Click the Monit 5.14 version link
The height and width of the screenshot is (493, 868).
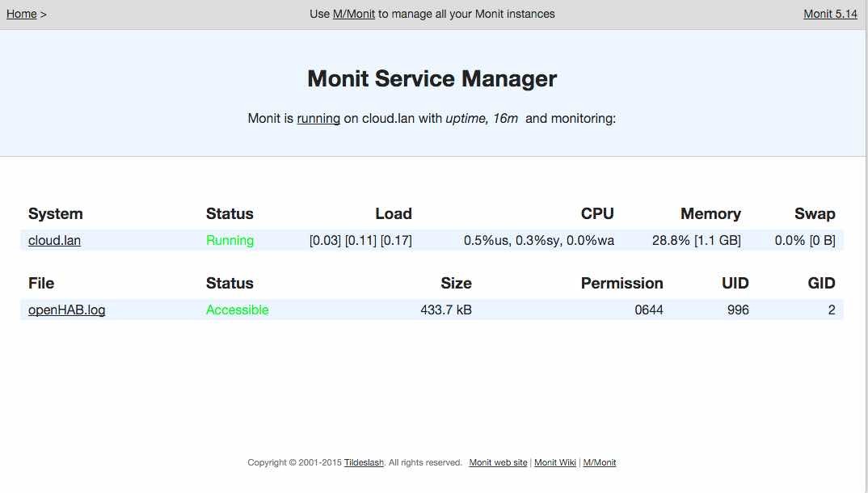(x=830, y=14)
